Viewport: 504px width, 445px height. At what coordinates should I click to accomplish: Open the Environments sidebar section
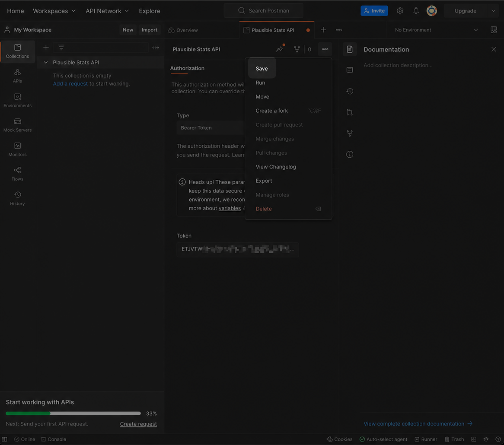coord(17,101)
